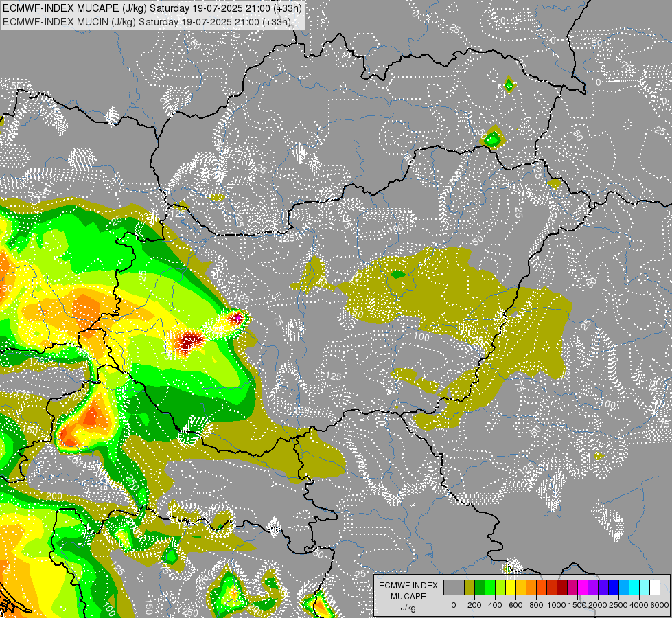Viewport: 672px width, 618px height.
Task: Select the white legend swatch at 6000
Action: pyautogui.click(x=656, y=588)
